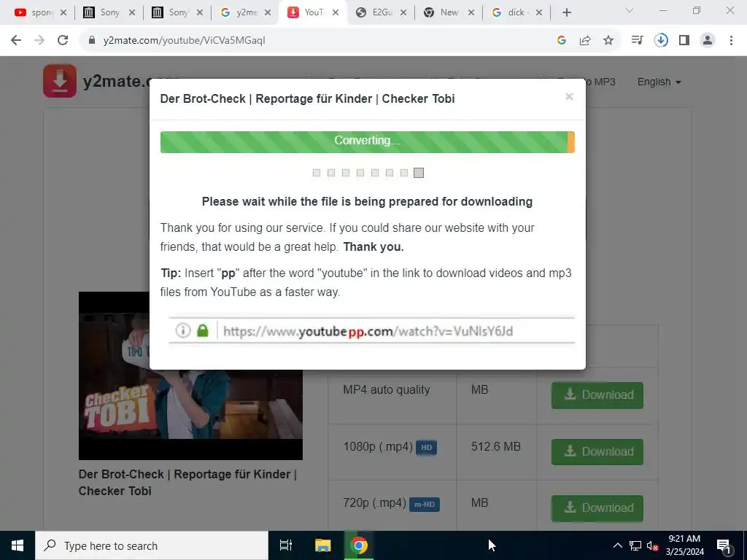Image resolution: width=747 pixels, height=560 pixels.
Task: Click the m-HD badge next to 720p
Action: [x=424, y=505]
